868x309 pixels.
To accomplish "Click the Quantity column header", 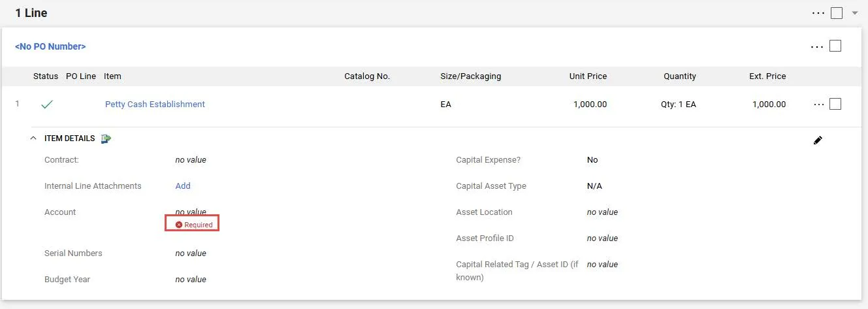I will tap(680, 76).
